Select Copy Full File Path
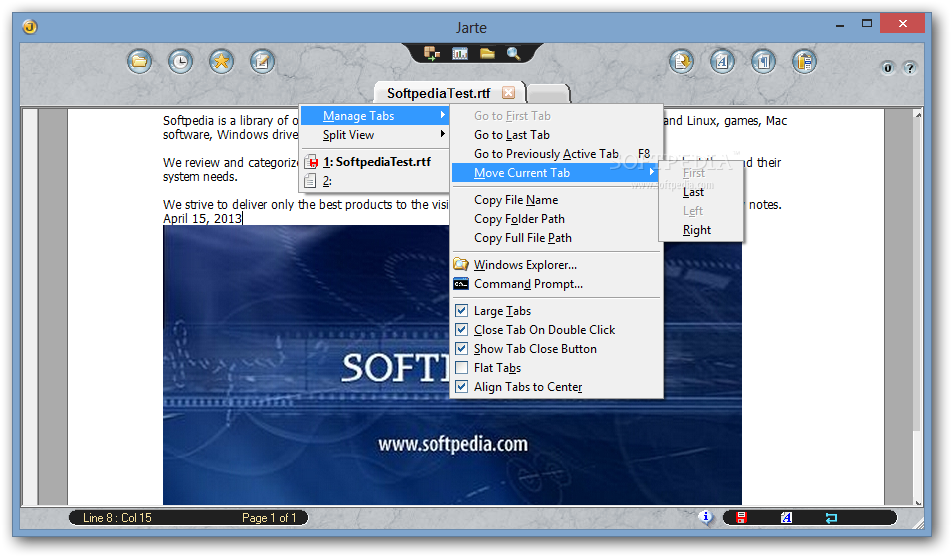This screenshot has width=952, height=557. click(556, 237)
